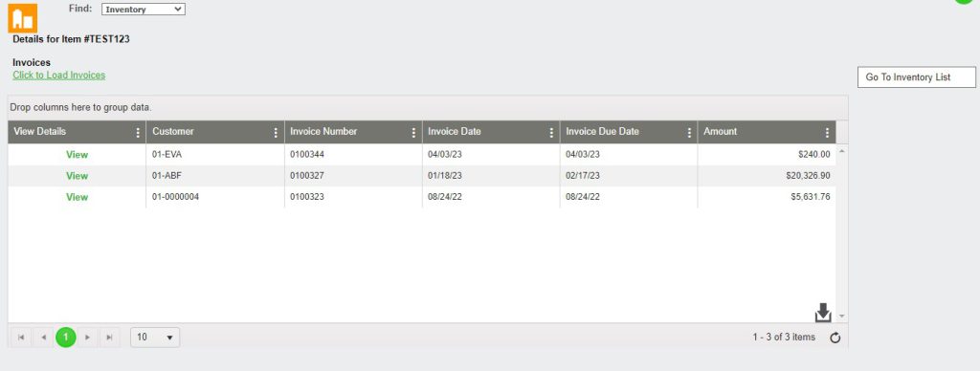
Task: Select invoice number 0100323 cell
Action: (353, 197)
